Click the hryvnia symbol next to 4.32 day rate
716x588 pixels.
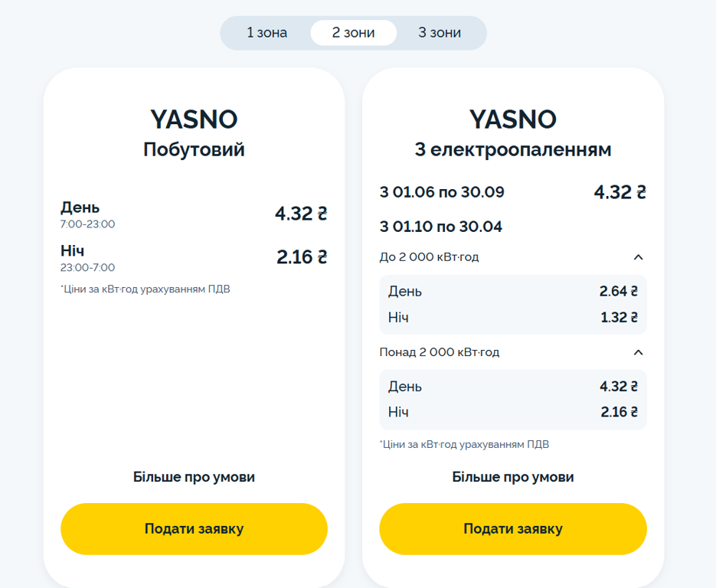[x=322, y=214]
